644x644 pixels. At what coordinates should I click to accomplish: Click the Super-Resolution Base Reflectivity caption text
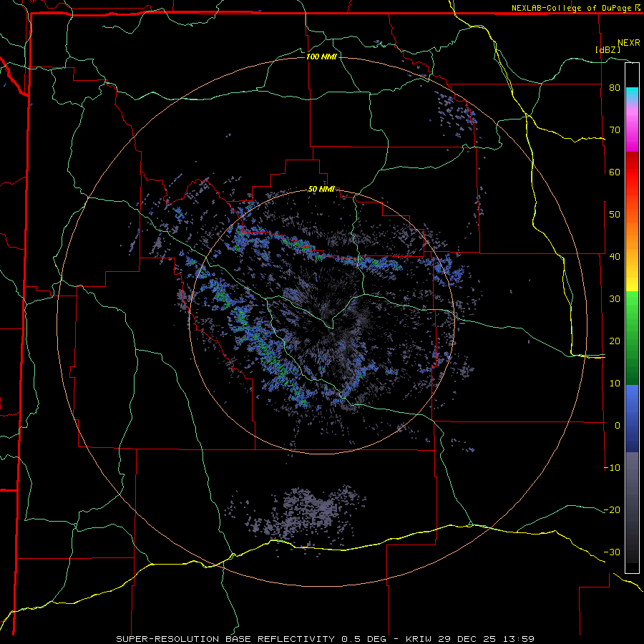[x=227, y=639]
